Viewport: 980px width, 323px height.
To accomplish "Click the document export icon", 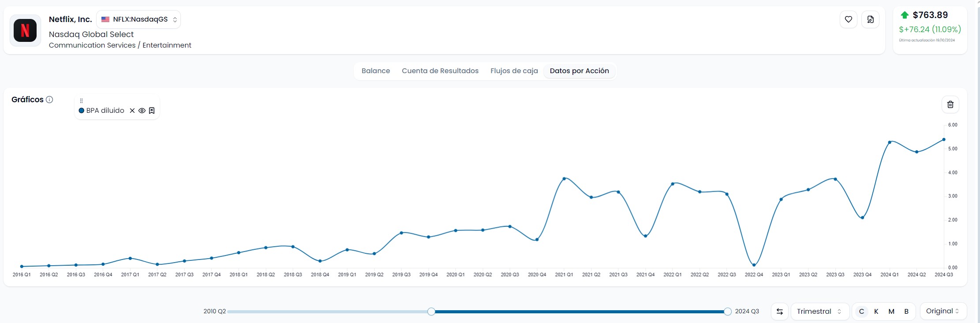I will 870,19.
